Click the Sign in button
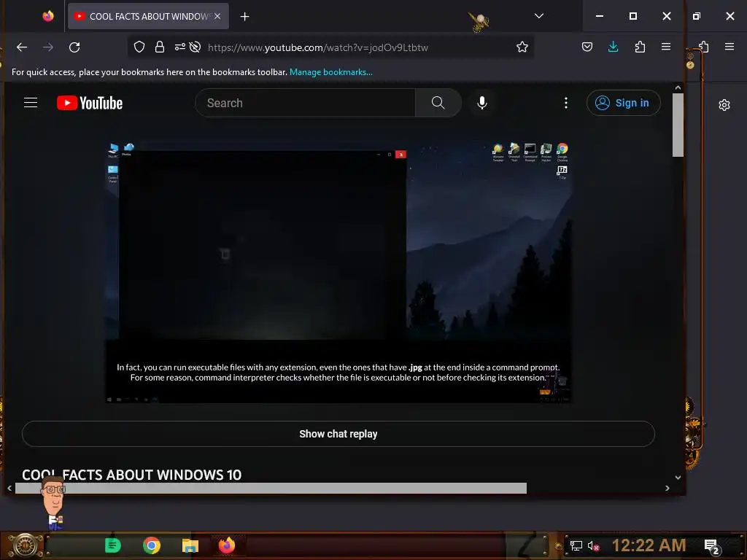The width and height of the screenshot is (747, 560). [623, 103]
